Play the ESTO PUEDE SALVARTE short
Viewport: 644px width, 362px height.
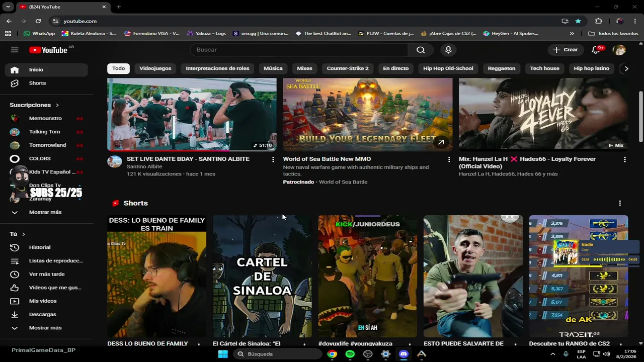pos(473,277)
